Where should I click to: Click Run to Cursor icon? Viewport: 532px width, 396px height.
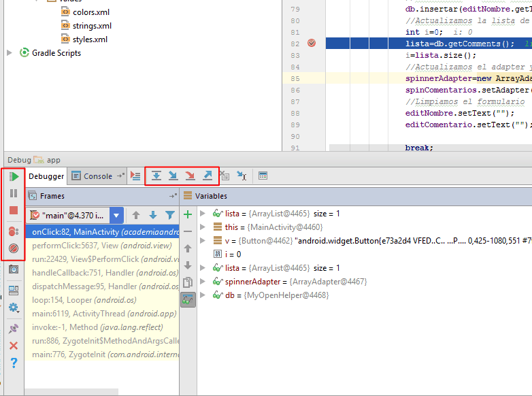(242, 176)
